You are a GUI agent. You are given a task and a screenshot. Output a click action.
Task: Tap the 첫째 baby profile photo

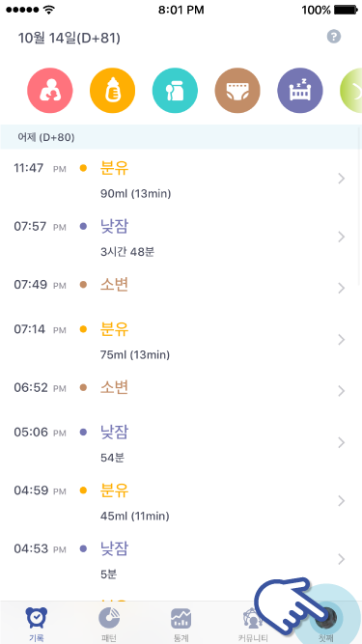[328, 617]
